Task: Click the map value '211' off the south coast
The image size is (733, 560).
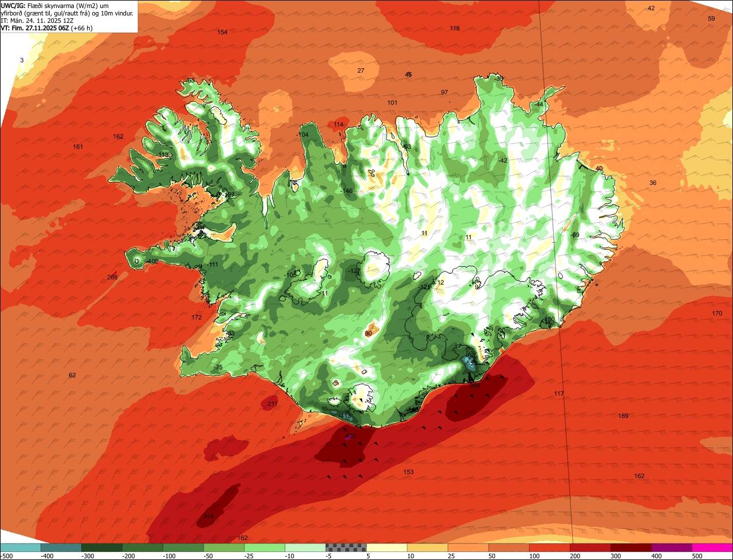Action: point(273,404)
